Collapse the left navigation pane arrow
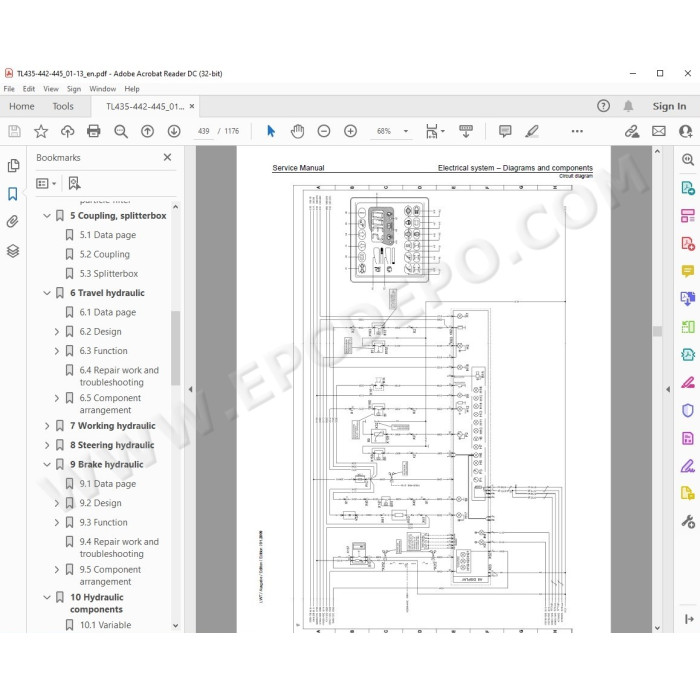 (190, 389)
